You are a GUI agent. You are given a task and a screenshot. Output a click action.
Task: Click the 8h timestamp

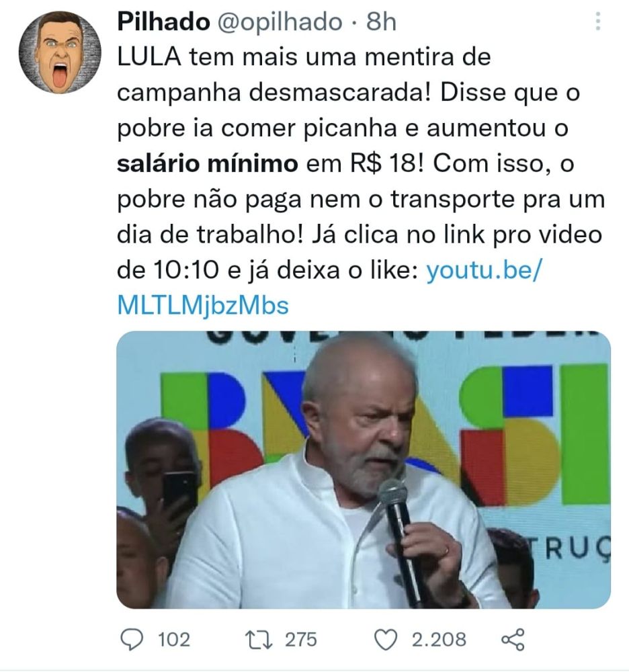pyautogui.click(x=381, y=22)
